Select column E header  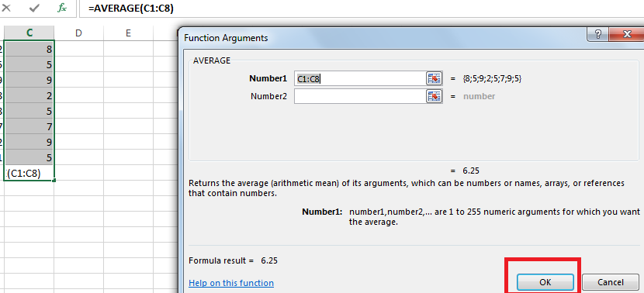pos(128,33)
